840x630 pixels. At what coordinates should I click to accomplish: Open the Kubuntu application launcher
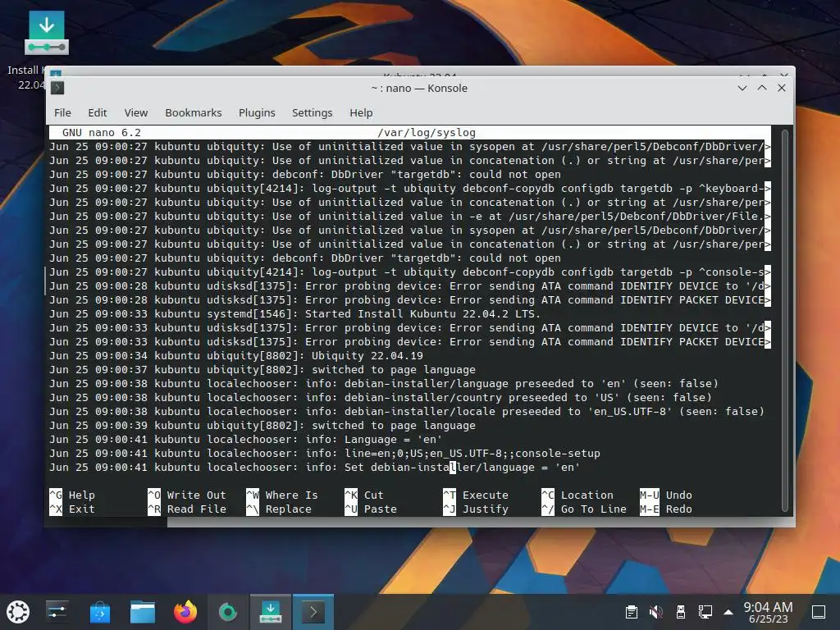[18, 612]
